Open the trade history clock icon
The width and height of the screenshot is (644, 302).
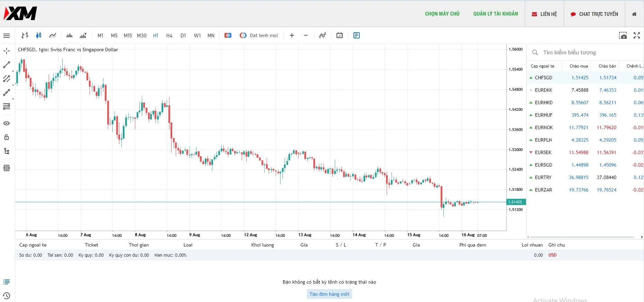point(7,296)
